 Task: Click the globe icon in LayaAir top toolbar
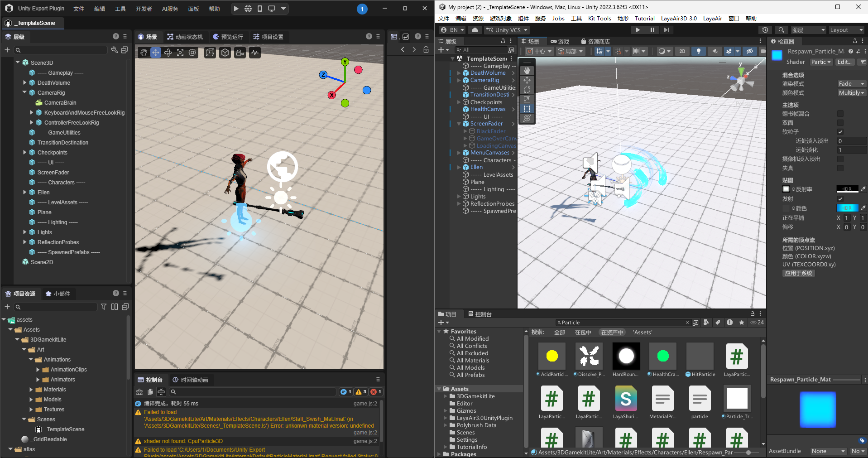(248, 9)
